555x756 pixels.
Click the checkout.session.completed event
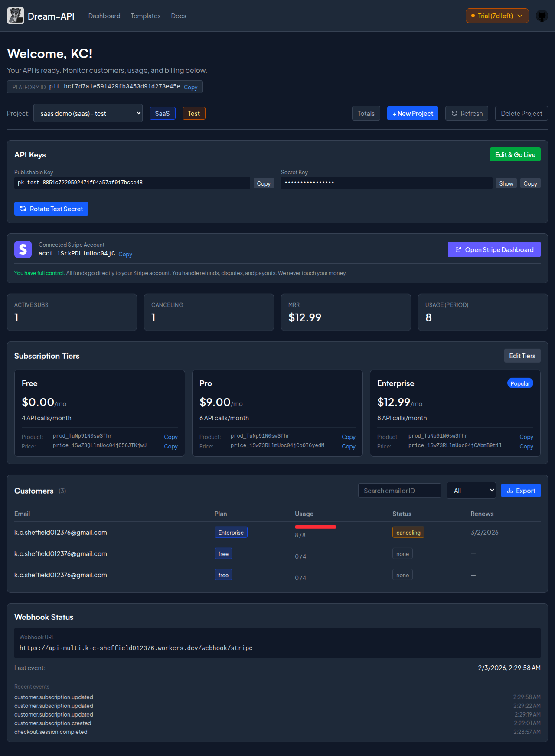[x=51, y=732]
